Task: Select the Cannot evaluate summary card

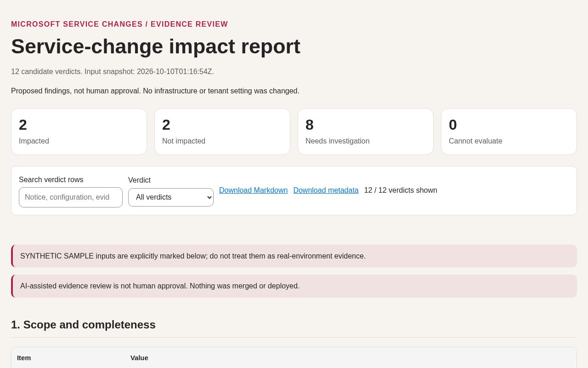Action: 509,132
